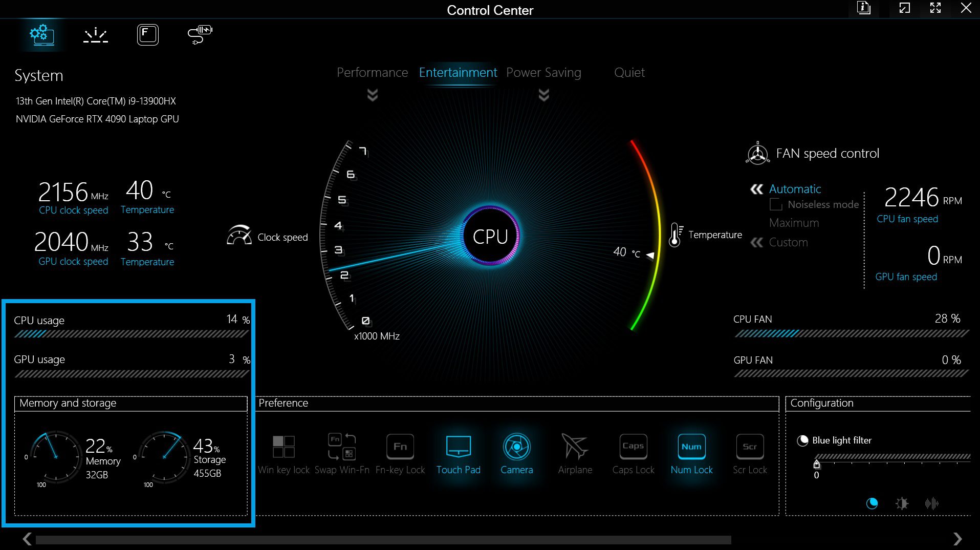Expand chevron below Performance mode
The image size is (980, 550).
[373, 95]
